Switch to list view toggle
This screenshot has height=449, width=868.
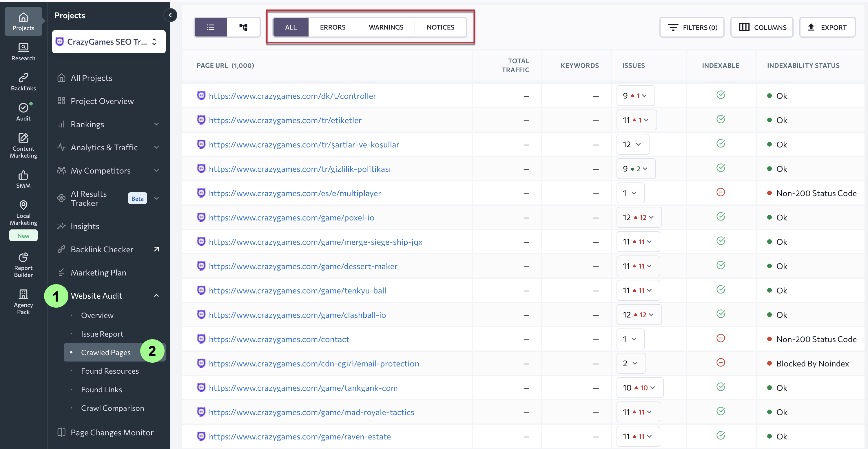pos(211,27)
